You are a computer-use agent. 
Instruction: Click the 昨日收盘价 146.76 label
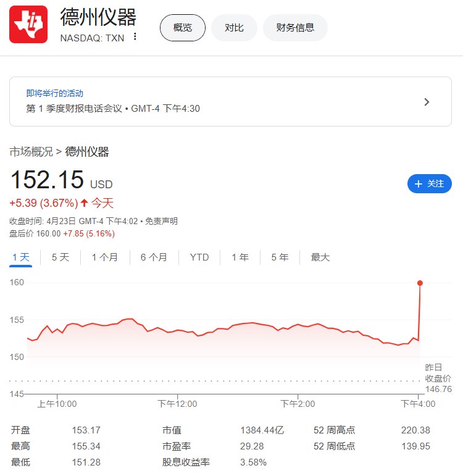pyautogui.click(x=438, y=378)
